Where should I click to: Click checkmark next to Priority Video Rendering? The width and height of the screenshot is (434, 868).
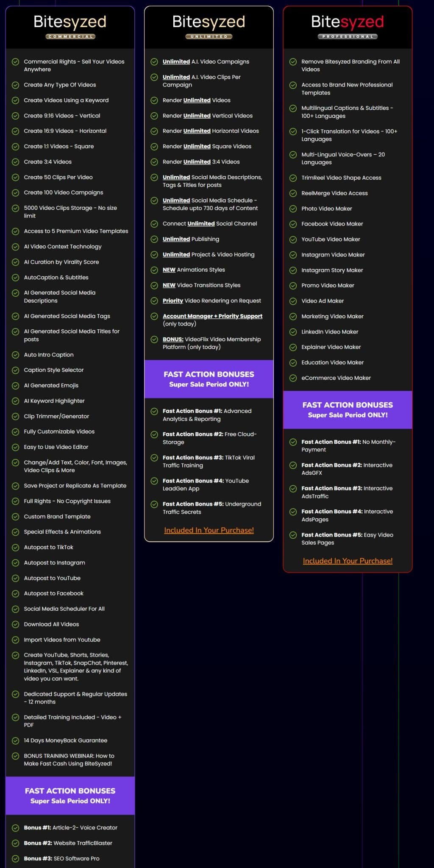[154, 301]
